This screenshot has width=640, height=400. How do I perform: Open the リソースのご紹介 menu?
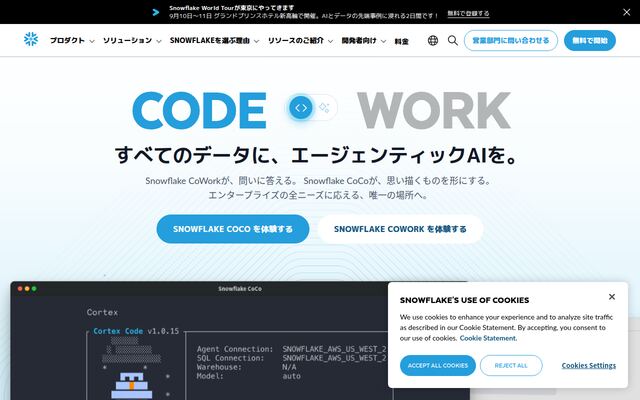296,40
